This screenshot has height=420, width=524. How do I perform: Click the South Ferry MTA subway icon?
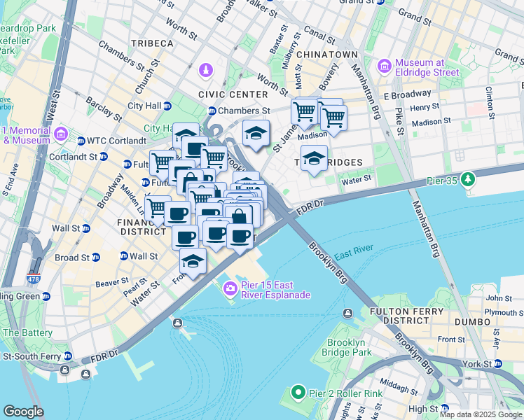pos(68,356)
